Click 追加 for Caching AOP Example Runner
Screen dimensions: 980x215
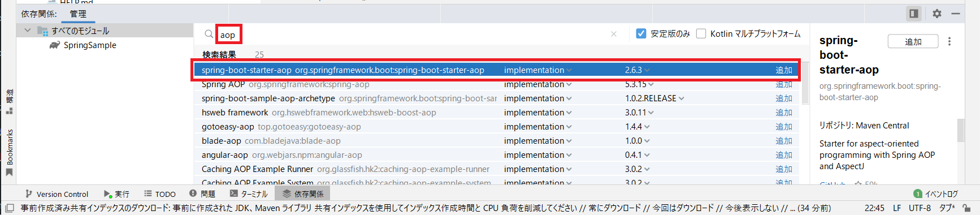[784, 169]
